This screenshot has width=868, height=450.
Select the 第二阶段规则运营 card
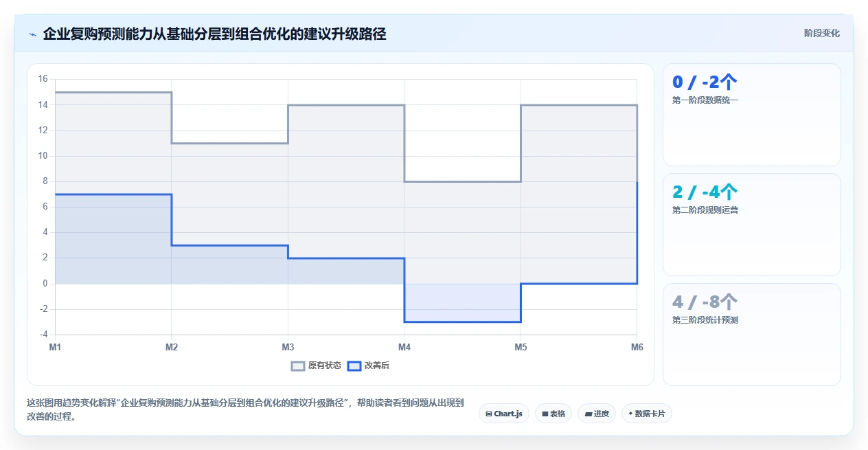click(x=751, y=225)
